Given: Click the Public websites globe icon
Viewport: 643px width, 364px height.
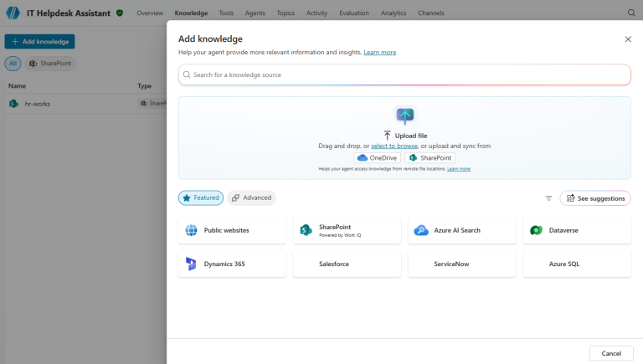Looking at the screenshot, I should tap(191, 230).
